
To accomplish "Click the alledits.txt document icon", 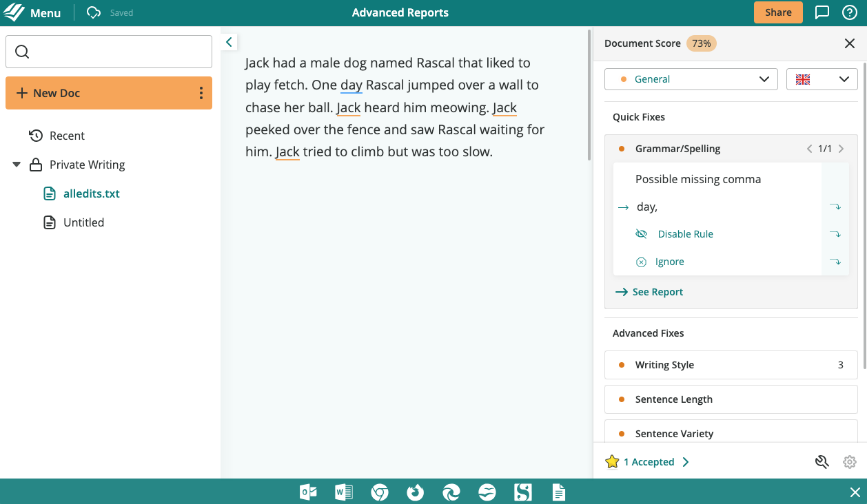I will pos(50,193).
